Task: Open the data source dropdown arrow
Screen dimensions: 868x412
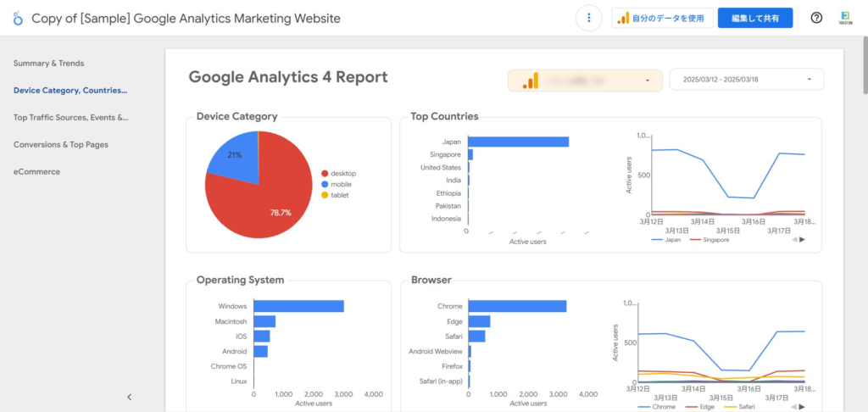Action: [x=648, y=81]
